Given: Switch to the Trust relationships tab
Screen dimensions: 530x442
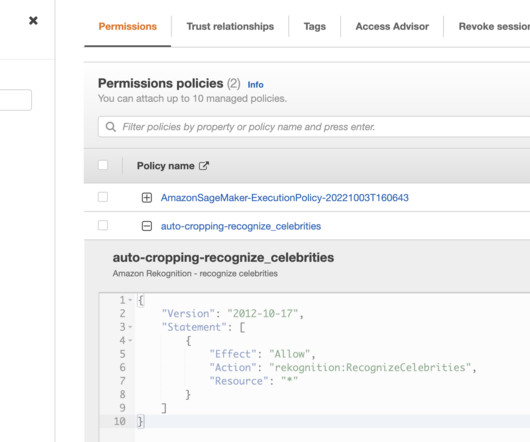Looking at the screenshot, I should (230, 26).
